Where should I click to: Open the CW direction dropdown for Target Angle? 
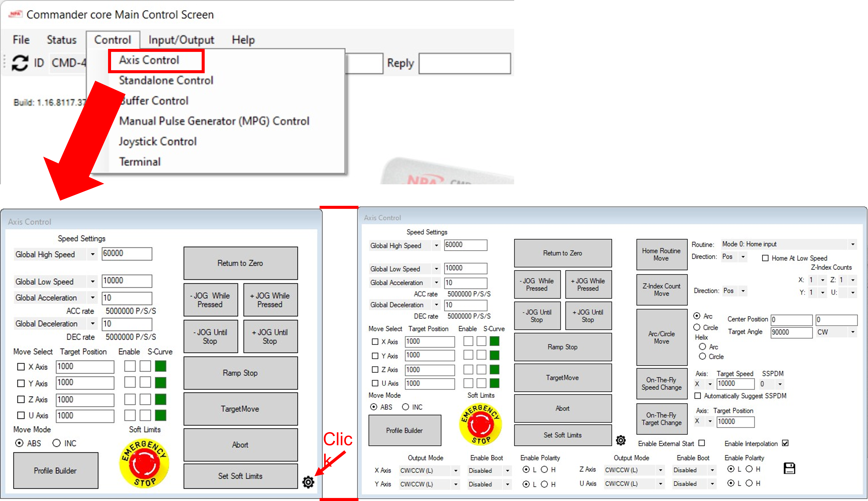pyautogui.click(x=837, y=332)
